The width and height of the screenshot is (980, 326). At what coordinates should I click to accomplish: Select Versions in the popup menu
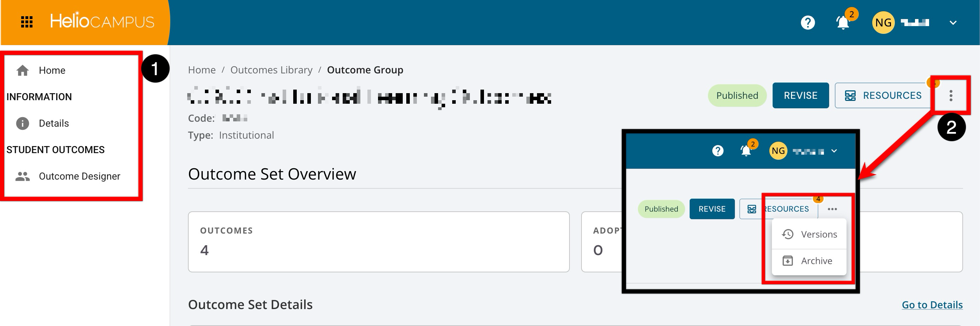[809, 234]
